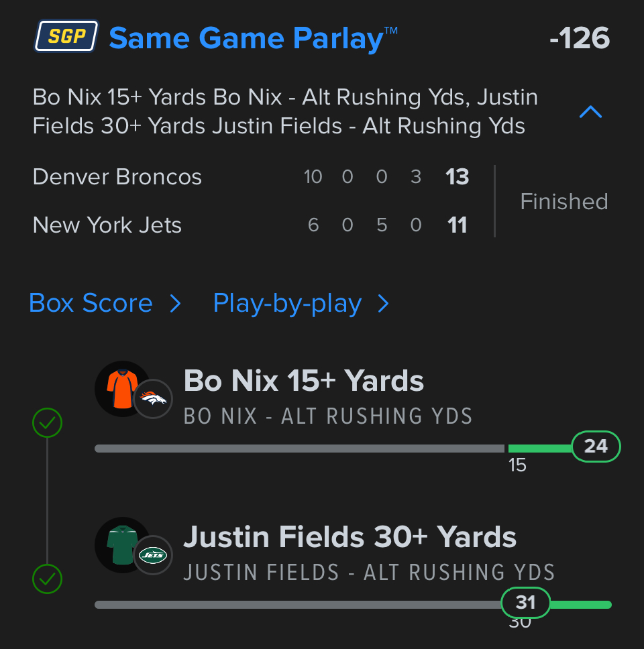This screenshot has width=644, height=649.
Task: Click the orange Broncos jersey icon
Action: [x=121, y=389]
